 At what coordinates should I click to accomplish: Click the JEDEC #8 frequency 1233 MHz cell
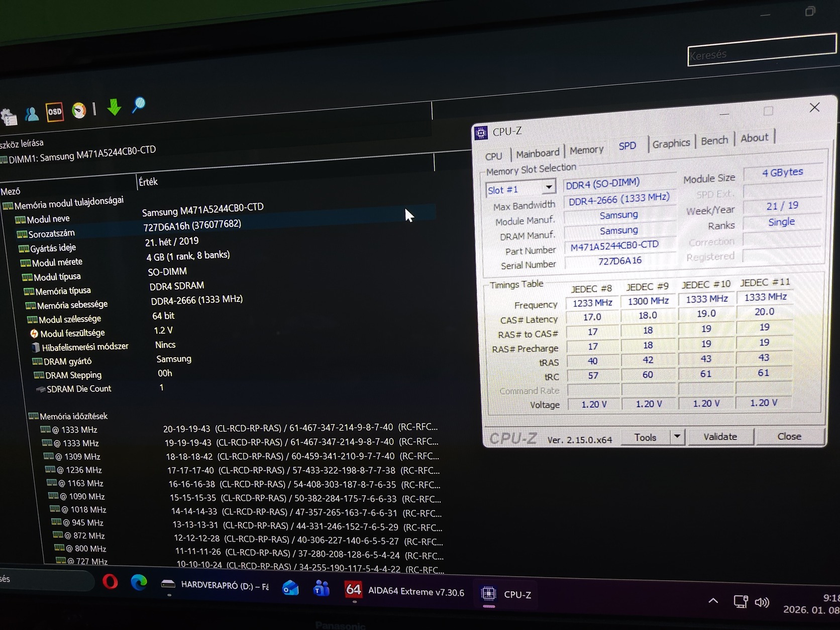coord(593,303)
